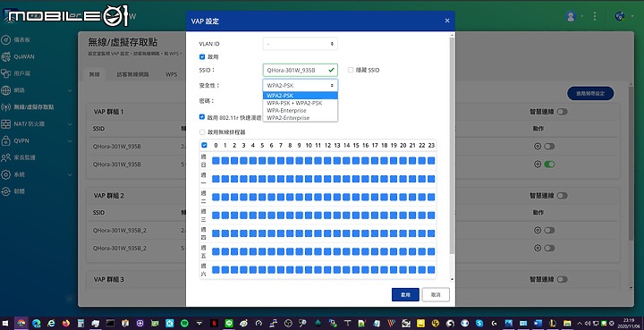This screenshot has width=644, height=330.
Task: Open File Explorer from the taskbar
Action: 567,324
